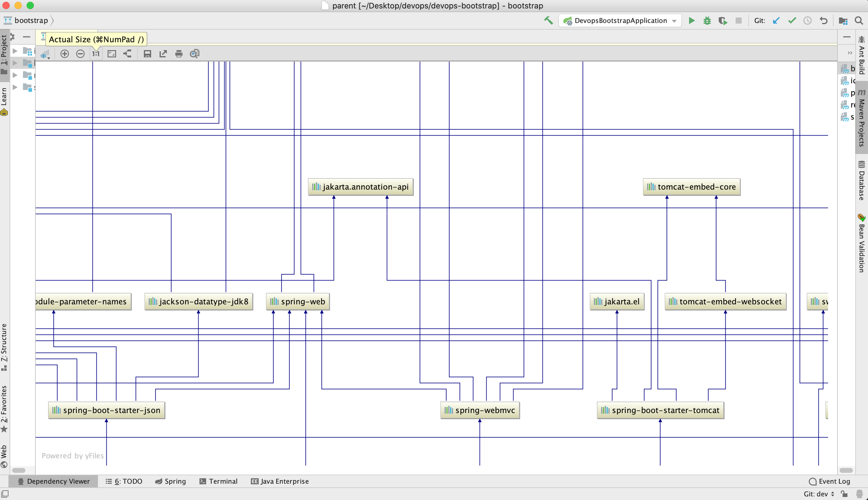The height and width of the screenshot is (500, 868).
Task: Click the Maven panel horizontal scrollbar
Action: [x=846, y=470]
